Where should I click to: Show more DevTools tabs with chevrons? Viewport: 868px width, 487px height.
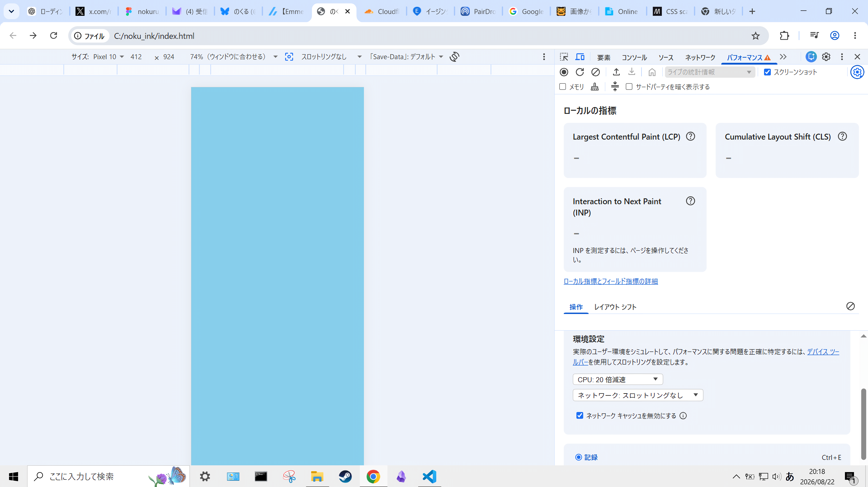coord(783,57)
